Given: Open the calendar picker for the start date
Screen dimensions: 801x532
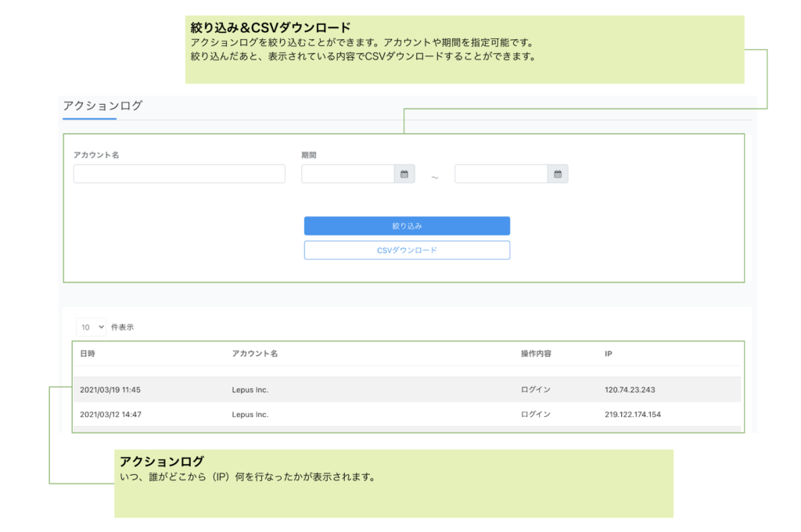Looking at the screenshot, I should click(404, 174).
